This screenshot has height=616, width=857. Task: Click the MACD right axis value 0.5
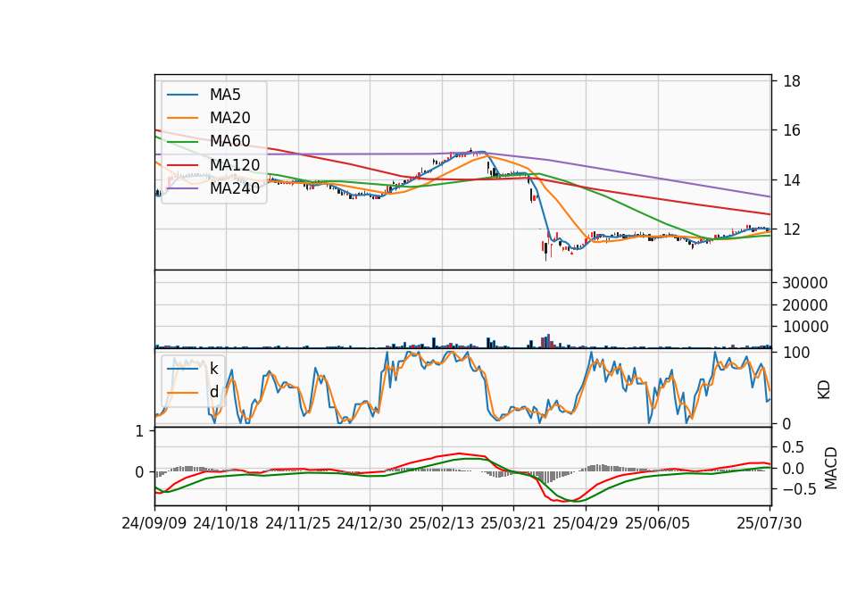(793, 447)
